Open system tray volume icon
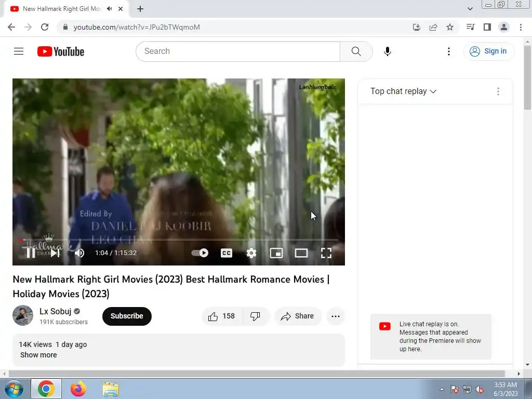 (x=480, y=389)
